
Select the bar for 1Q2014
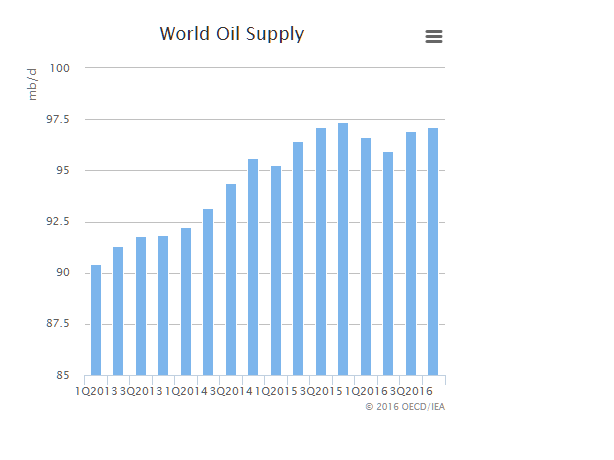186,301
